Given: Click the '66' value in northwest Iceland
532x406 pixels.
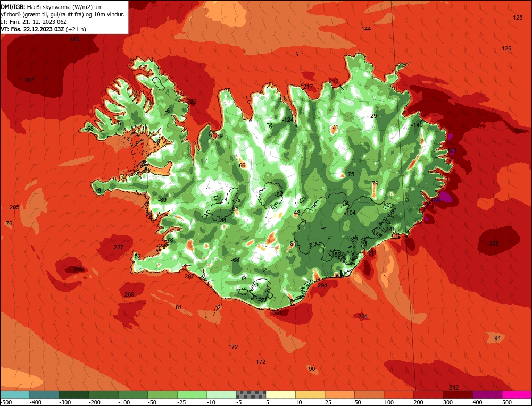Looking at the screenshot, I should [242, 165].
